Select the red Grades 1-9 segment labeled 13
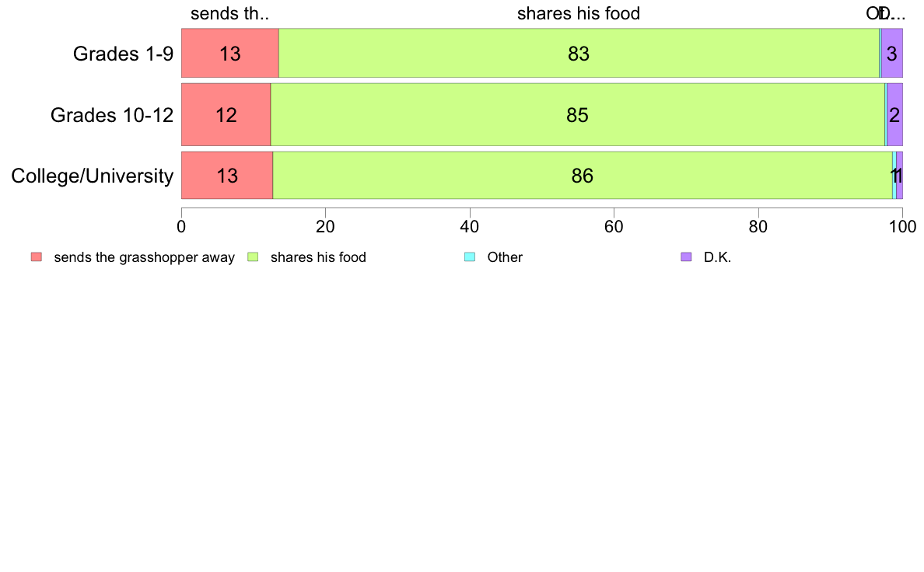Image resolution: width=924 pixels, height=572 pixels. pos(229,53)
